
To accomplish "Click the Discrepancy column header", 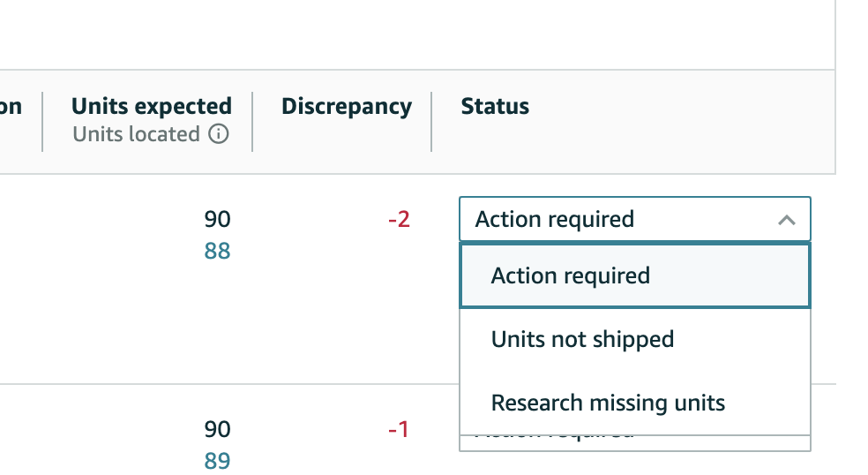I will click(x=347, y=107).
